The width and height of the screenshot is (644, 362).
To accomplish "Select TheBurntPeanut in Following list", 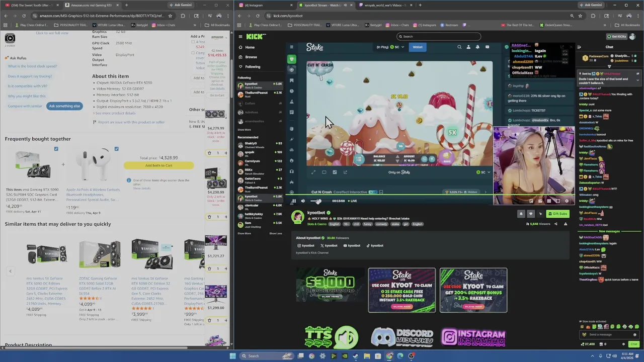I will tap(260, 94).
